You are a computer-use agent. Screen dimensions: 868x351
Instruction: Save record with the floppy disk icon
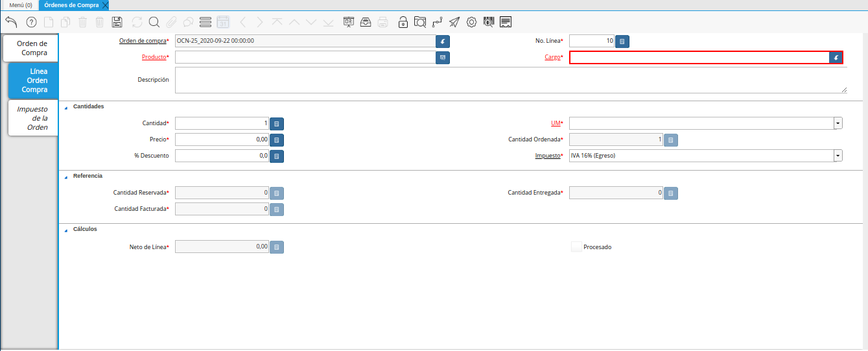click(x=117, y=22)
